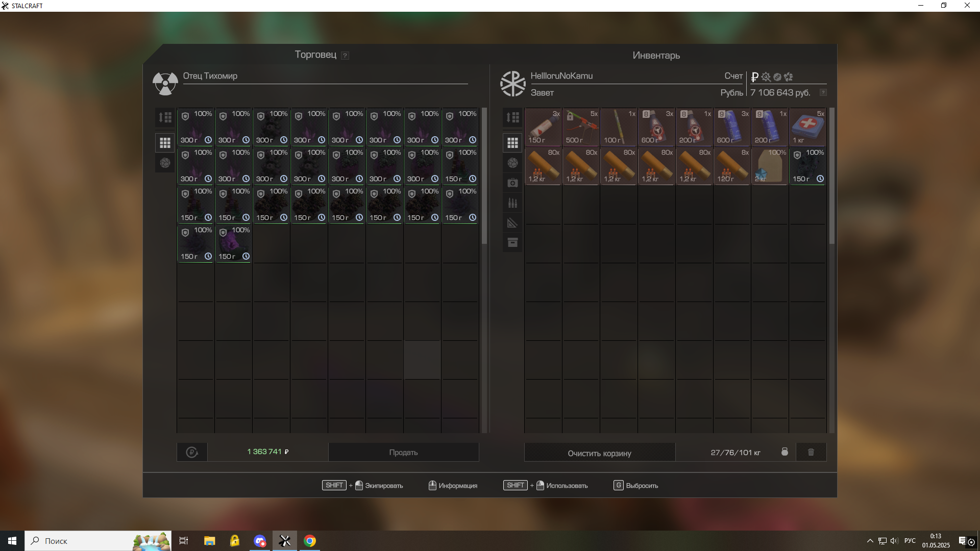Filter inventory by medicine category
Image resolution: width=980 pixels, height=551 pixels.
pyautogui.click(x=512, y=183)
